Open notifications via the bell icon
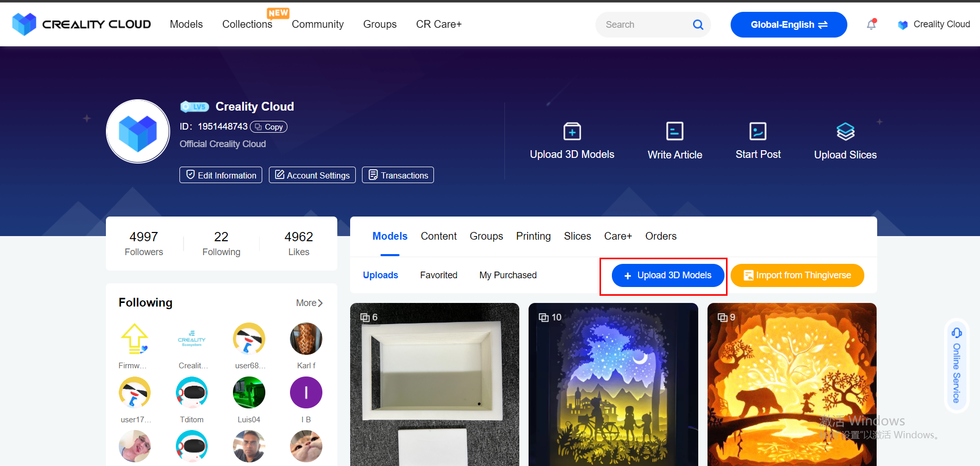The height and width of the screenshot is (466, 980). [871, 24]
